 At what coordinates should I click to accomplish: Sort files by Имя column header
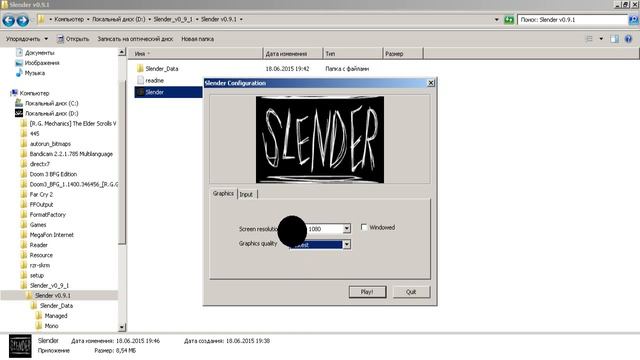[197, 53]
